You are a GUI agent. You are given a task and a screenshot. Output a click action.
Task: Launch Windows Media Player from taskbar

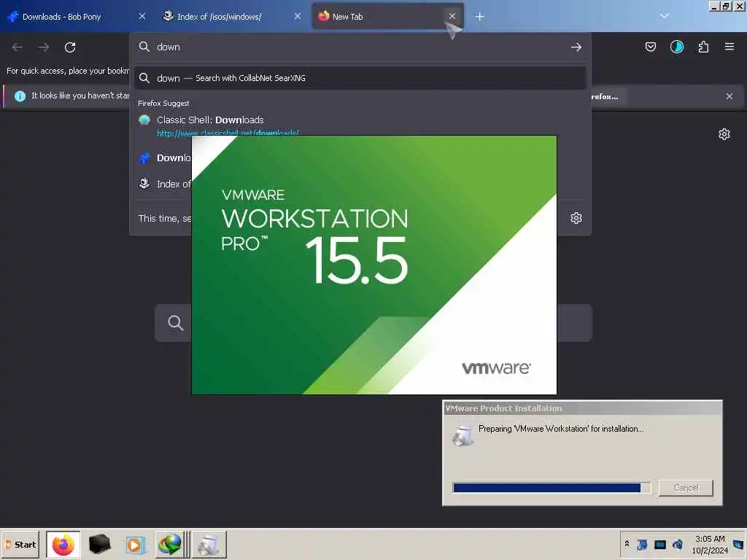[x=135, y=545]
